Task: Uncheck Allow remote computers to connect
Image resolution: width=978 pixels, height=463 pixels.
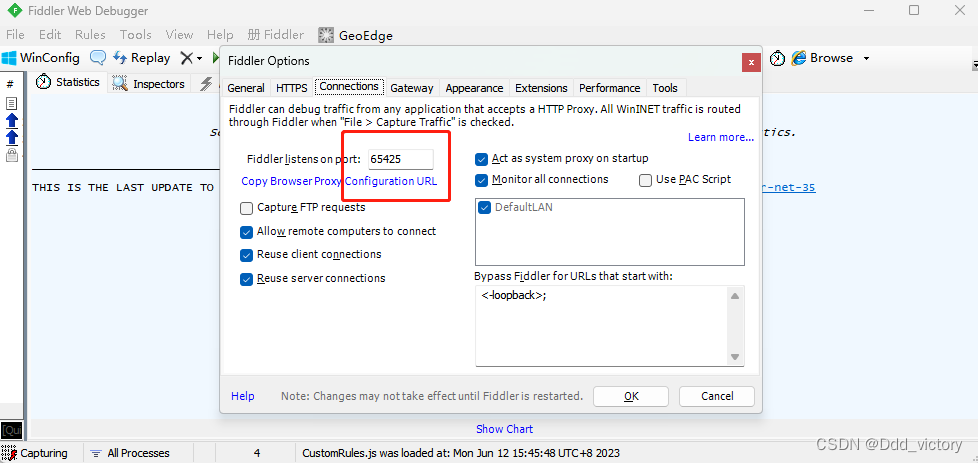Action: click(x=246, y=232)
